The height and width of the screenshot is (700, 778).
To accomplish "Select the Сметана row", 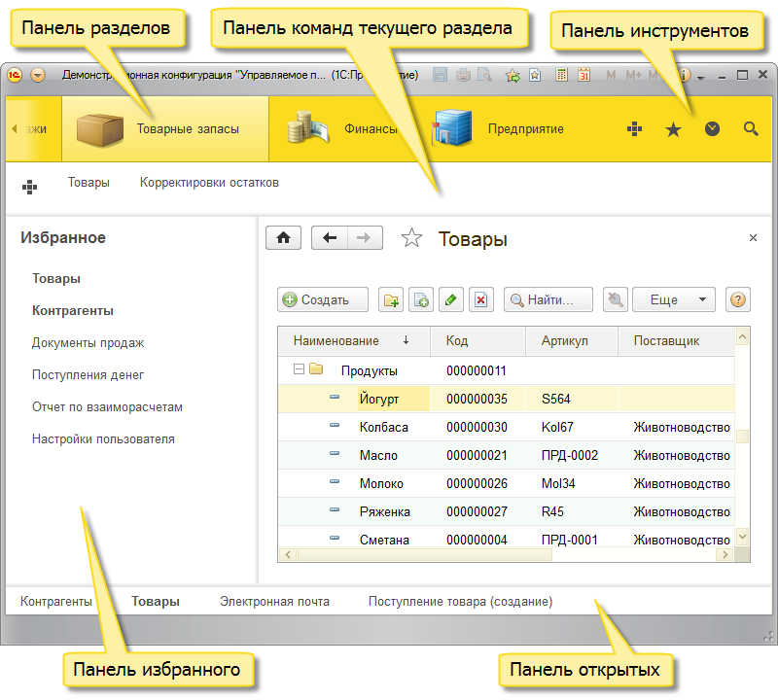I will pos(506,538).
